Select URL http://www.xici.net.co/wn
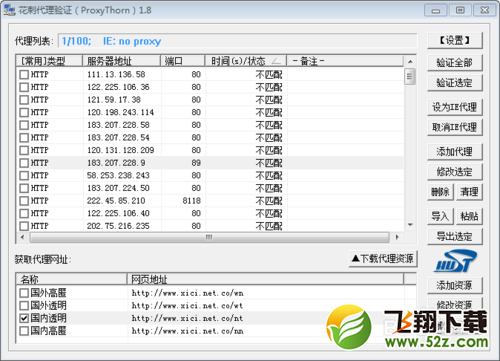Viewport: 500px width, 361px height. click(x=187, y=293)
